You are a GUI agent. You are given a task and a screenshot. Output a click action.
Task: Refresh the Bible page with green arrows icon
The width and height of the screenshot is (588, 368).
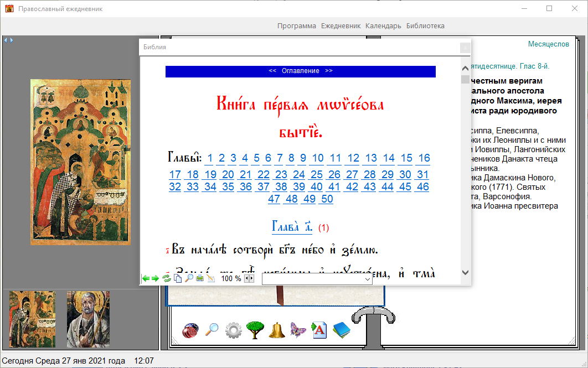(x=167, y=278)
